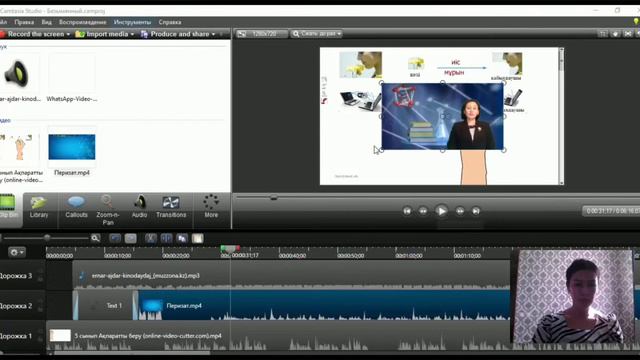Step backward one frame
The height and width of the screenshot is (360, 640).
(423, 211)
